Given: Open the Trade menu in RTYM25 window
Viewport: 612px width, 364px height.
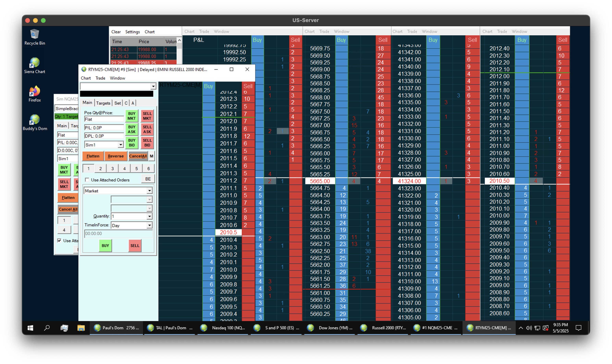Looking at the screenshot, I should 100,78.
